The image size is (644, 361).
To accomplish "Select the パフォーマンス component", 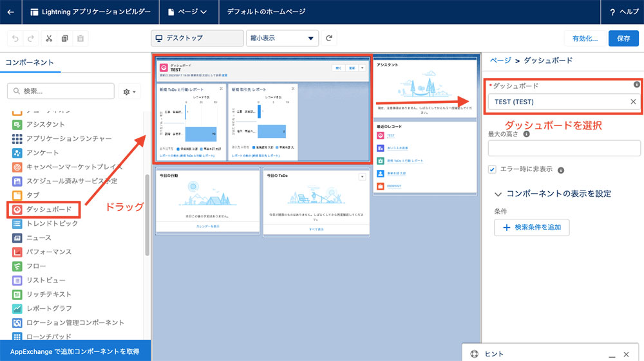I will 43,252.
